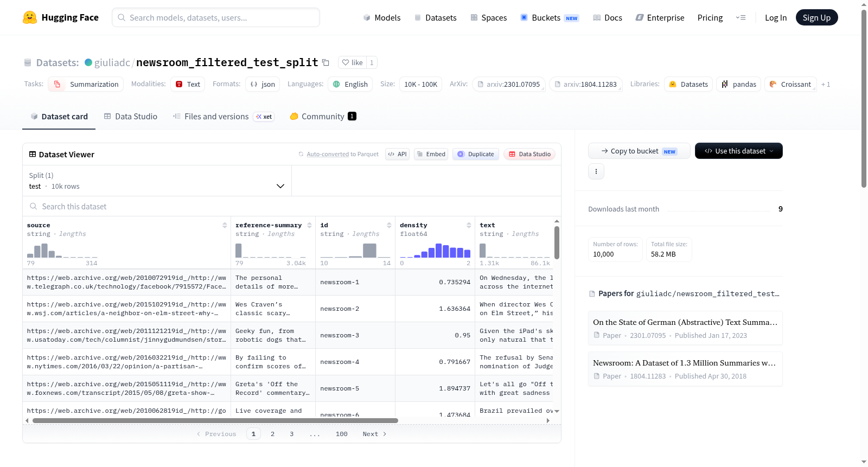Click the table horizontal scrollbar thumb
Image resolution: width=868 pixels, height=467 pixels.
(215, 420)
